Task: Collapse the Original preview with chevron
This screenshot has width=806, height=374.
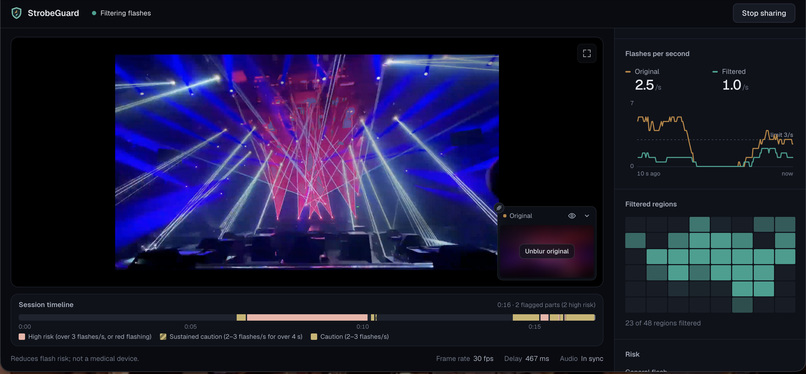Action: click(587, 216)
